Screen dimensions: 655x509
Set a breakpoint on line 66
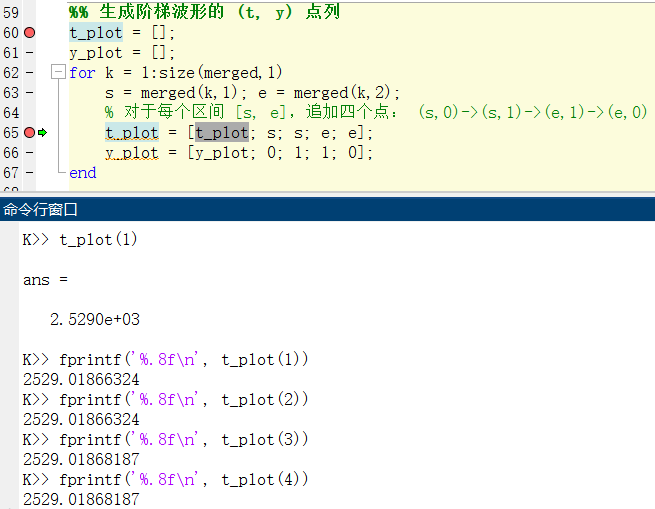click(x=30, y=153)
